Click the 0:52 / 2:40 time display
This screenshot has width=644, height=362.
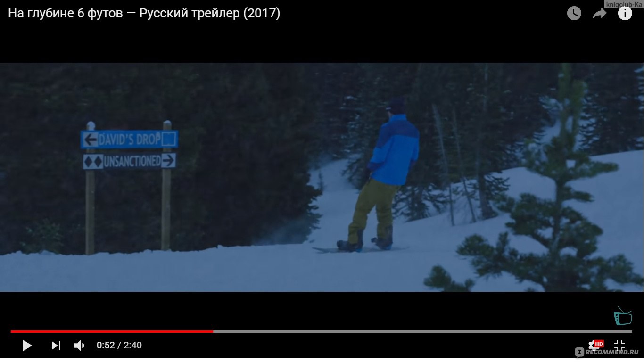click(x=119, y=346)
